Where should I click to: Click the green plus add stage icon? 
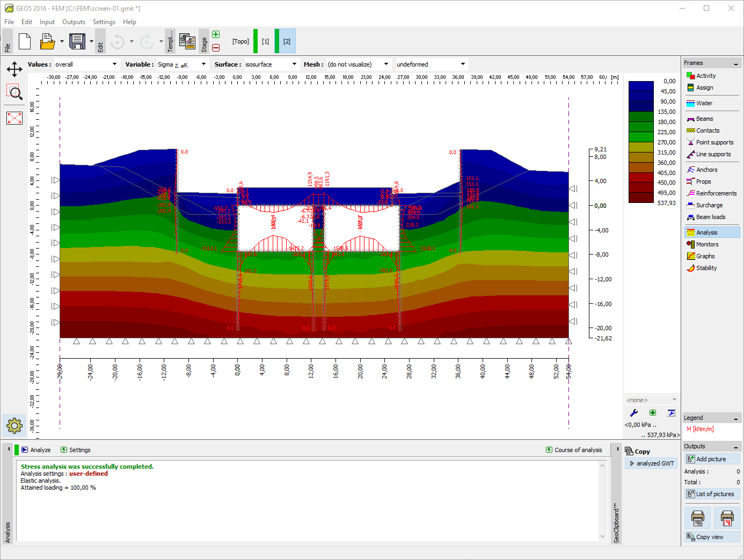pos(215,34)
